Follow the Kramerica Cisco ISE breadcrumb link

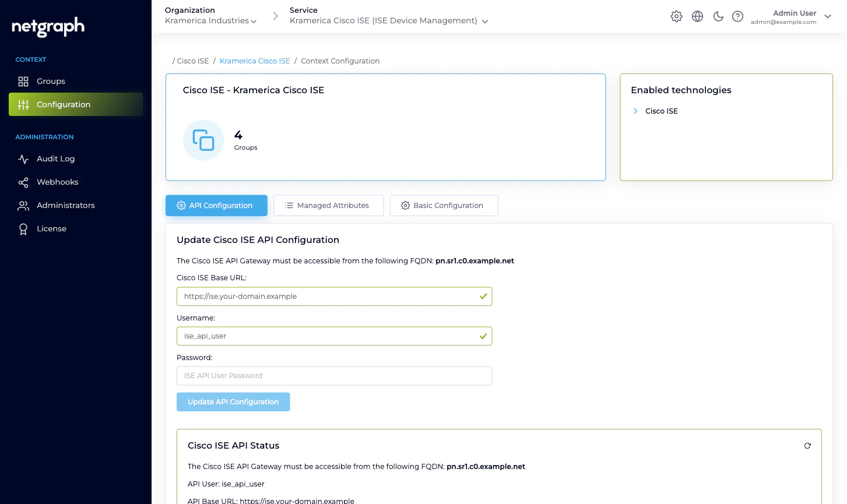click(255, 61)
